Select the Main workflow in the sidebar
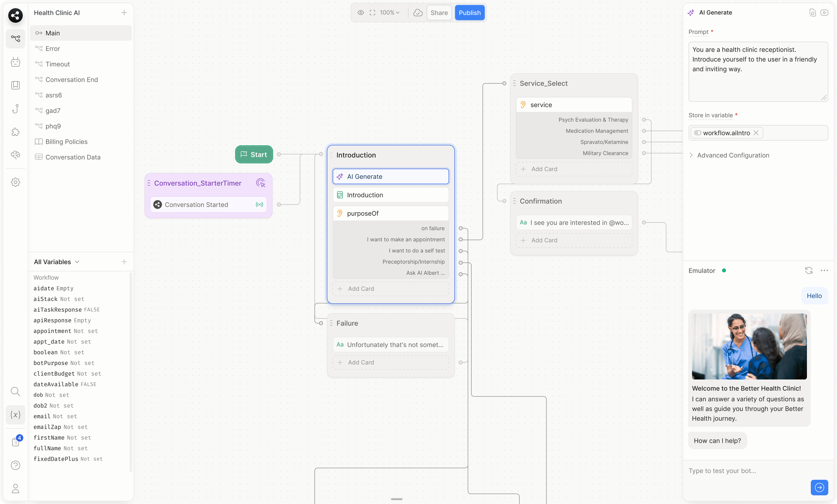This screenshot has width=837, height=504. [x=53, y=33]
